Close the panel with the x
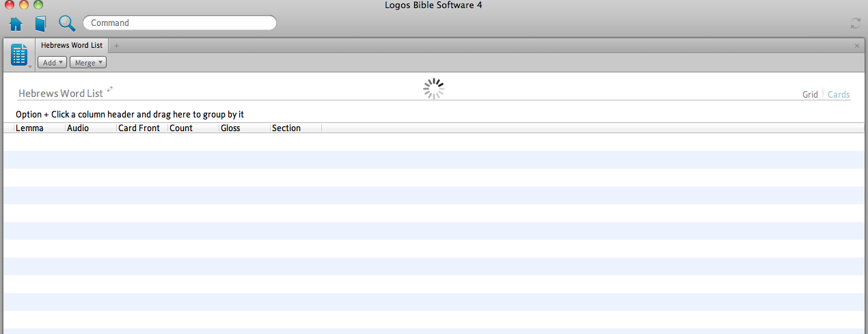 pos(857,46)
